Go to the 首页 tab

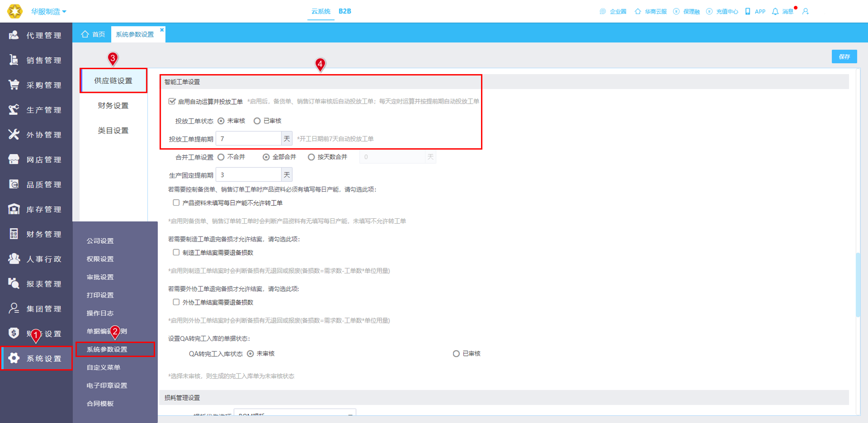[93, 34]
